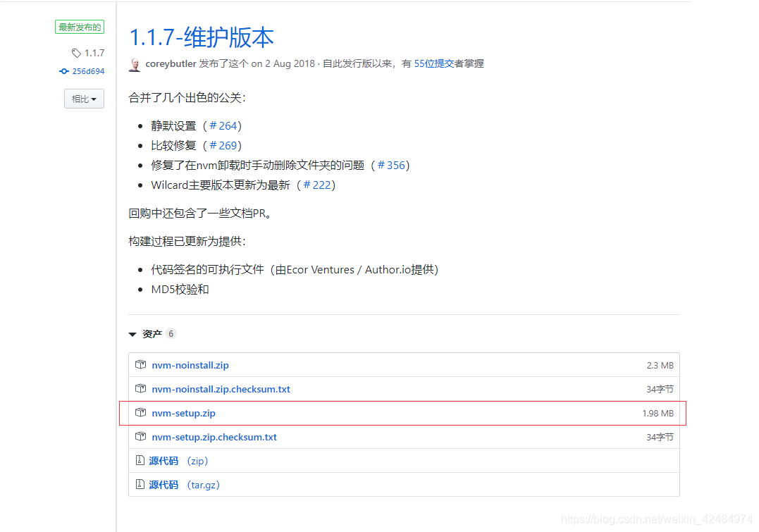Click coreybutler's avatar image
This screenshot has height=532, width=759.
pos(135,64)
